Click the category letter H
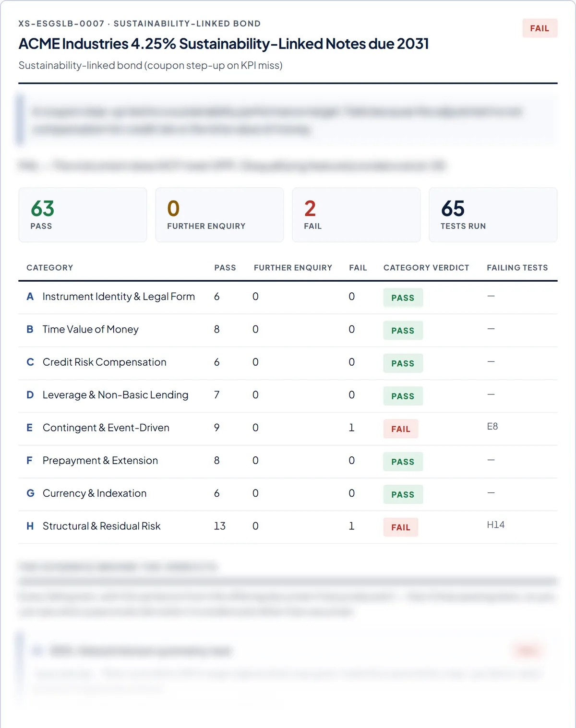 (x=30, y=526)
